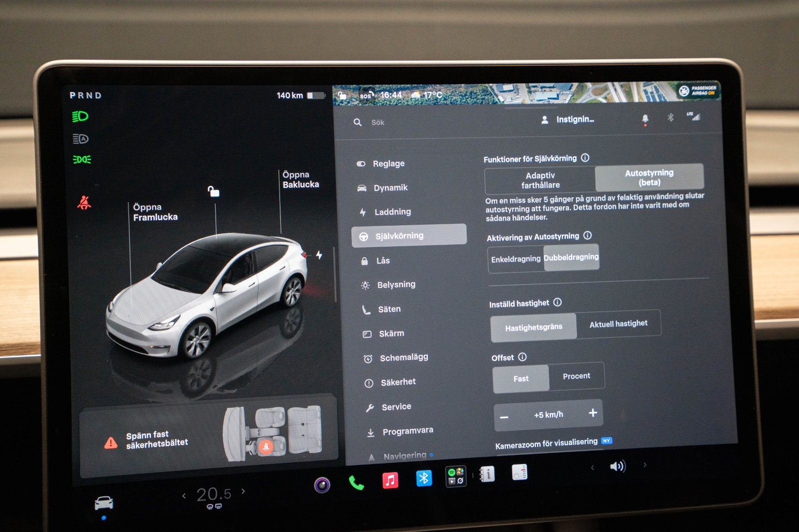Screen dimensions: 799x532
Task: Raise temperature with right chevron
Action: tap(243, 491)
